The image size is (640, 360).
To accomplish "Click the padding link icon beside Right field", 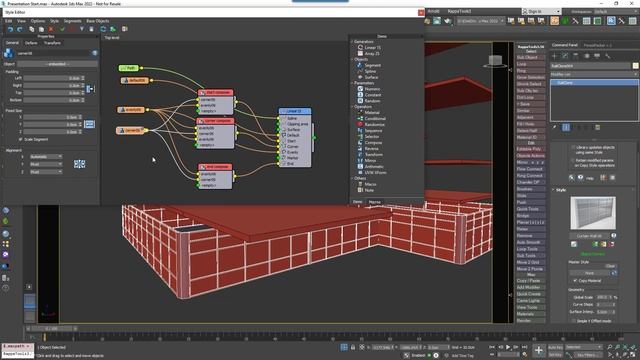I will (90, 89).
